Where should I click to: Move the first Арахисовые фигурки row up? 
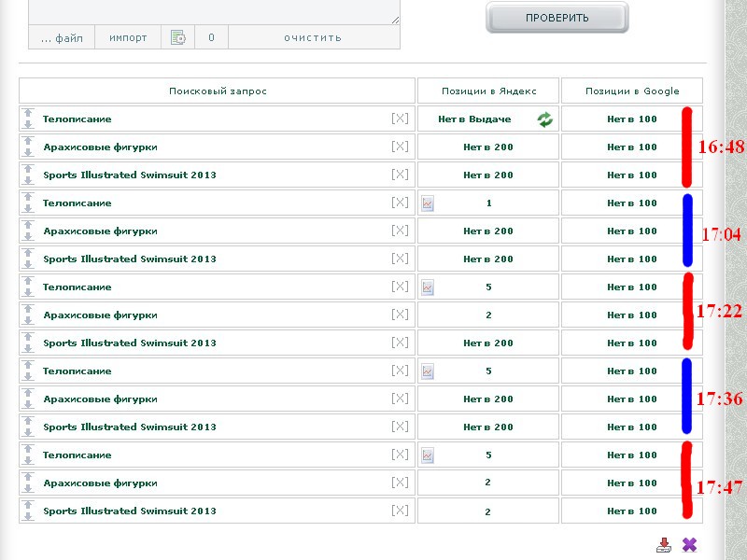coord(28,141)
